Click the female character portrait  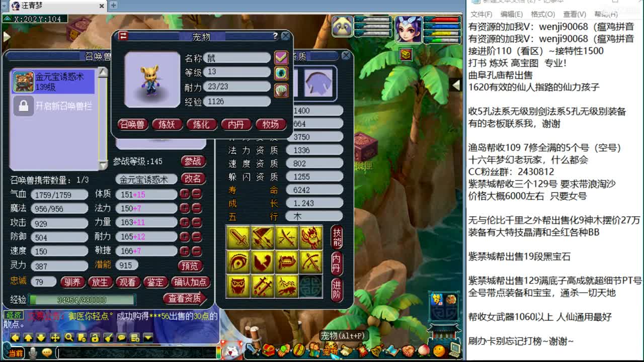click(x=409, y=30)
